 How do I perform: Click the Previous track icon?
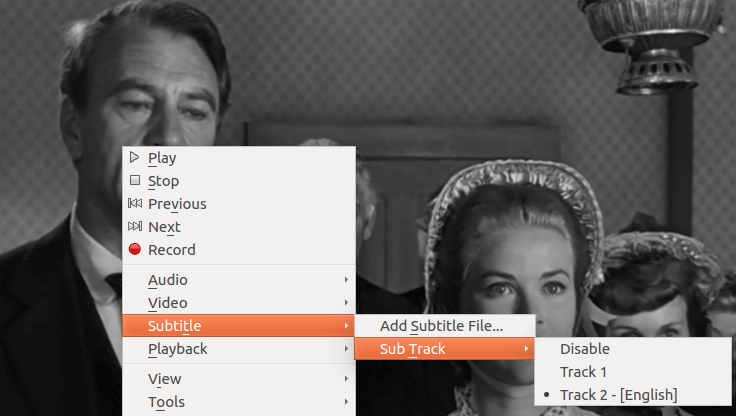[134, 204]
